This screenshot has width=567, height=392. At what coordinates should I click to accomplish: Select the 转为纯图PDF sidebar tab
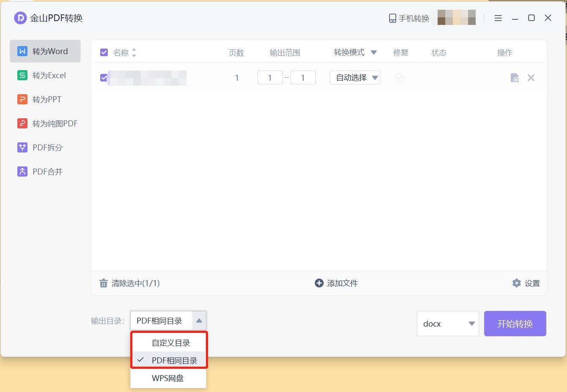coord(45,123)
